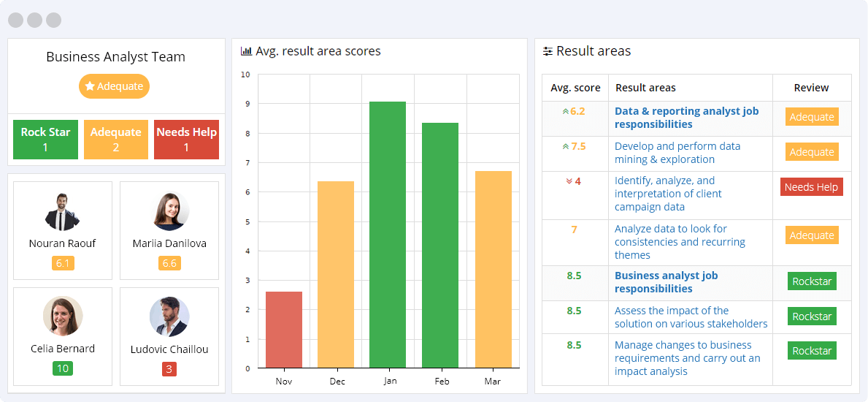Click the Mar label on chart axis
868x402 pixels.
point(493,382)
